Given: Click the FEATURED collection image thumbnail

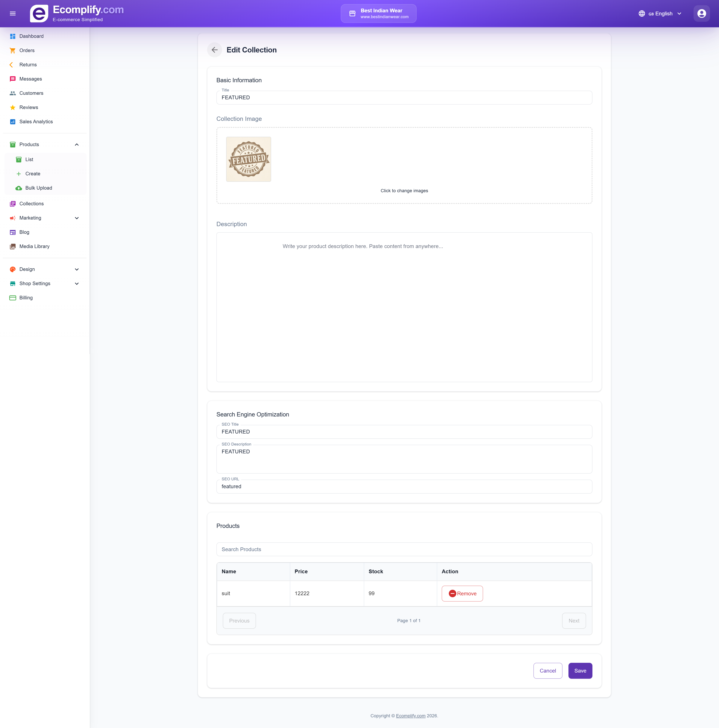Looking at the screenshot, I should (248, 159).
